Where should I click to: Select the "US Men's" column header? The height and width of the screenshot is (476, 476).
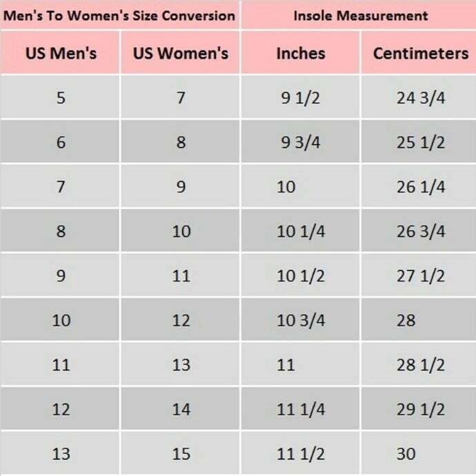(x=61, y=53)
